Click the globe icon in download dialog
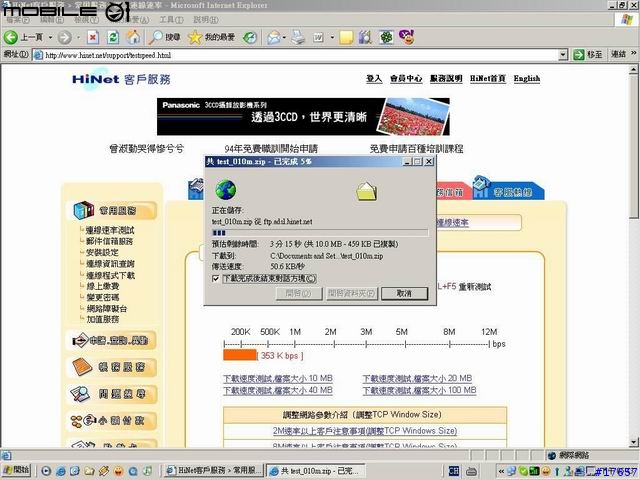 pos(226,190)
